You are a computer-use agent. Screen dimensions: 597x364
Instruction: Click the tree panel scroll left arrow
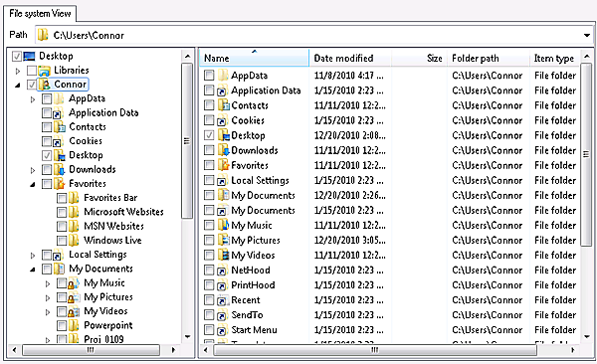[x=15, y=350]
